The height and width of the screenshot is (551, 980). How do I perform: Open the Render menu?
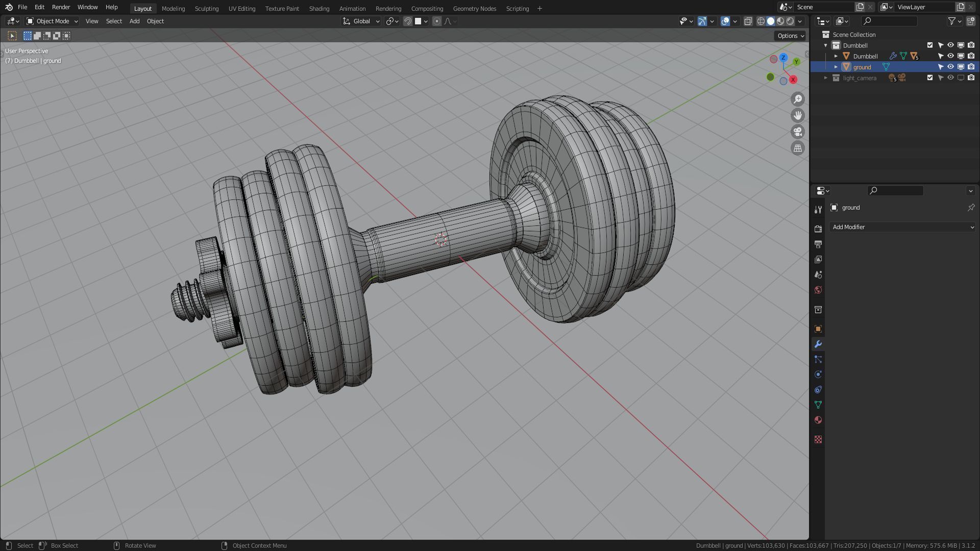(x=61, y=7)
